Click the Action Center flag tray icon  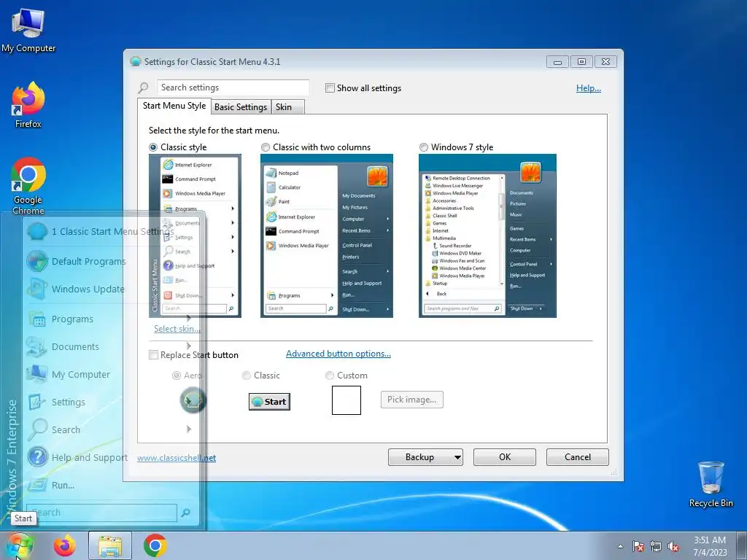(638, 546)
